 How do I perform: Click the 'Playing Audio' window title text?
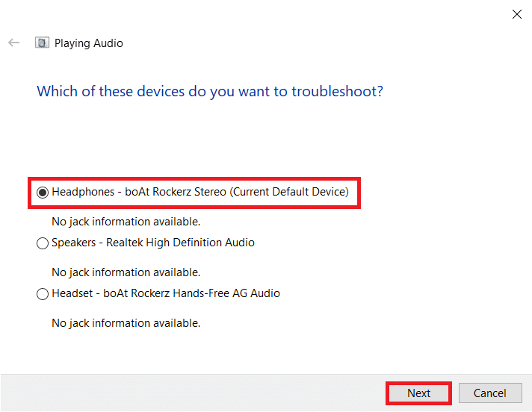click(x=89, y=43)
